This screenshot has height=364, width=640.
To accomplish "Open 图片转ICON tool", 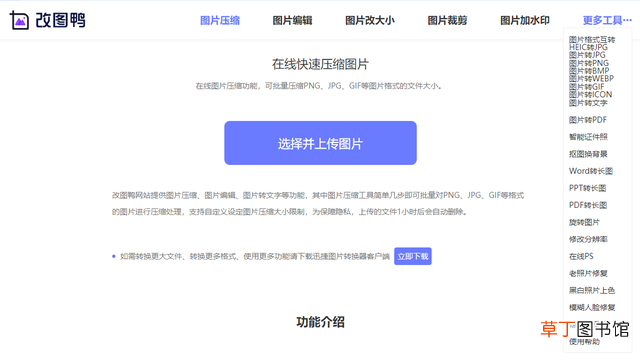I will (x=591, y=95).
